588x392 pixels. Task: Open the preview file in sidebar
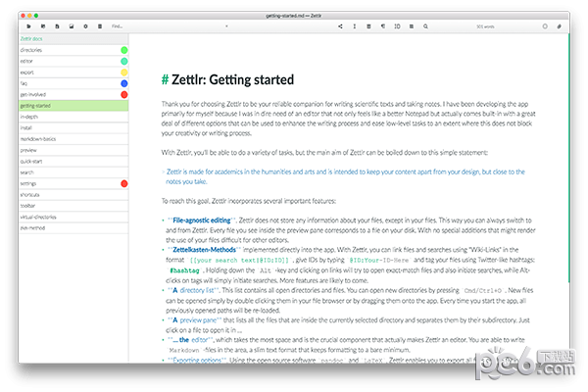(x=73, y=150)
